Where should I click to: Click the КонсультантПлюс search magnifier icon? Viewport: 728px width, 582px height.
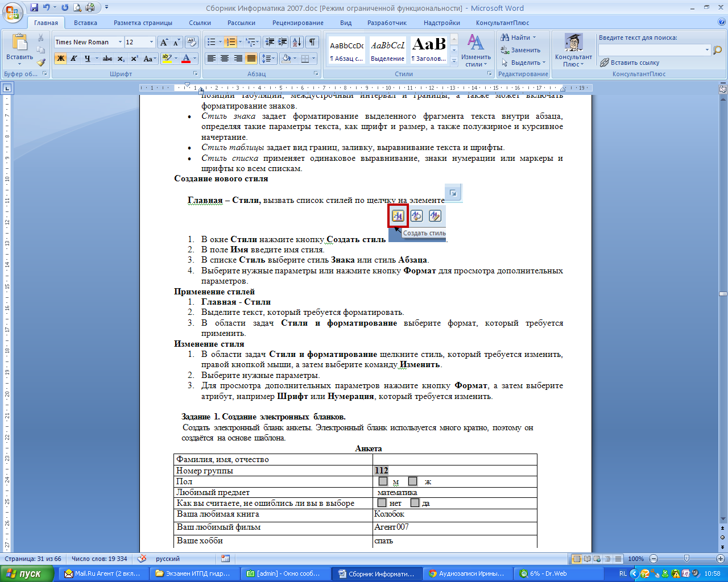[x=717, y=50]
